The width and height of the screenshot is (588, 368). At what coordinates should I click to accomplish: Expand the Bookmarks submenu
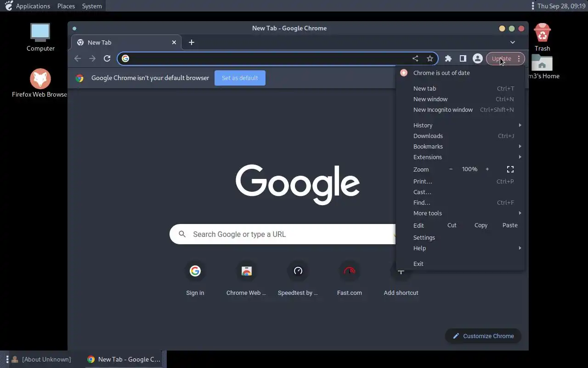tap(460, 146)
